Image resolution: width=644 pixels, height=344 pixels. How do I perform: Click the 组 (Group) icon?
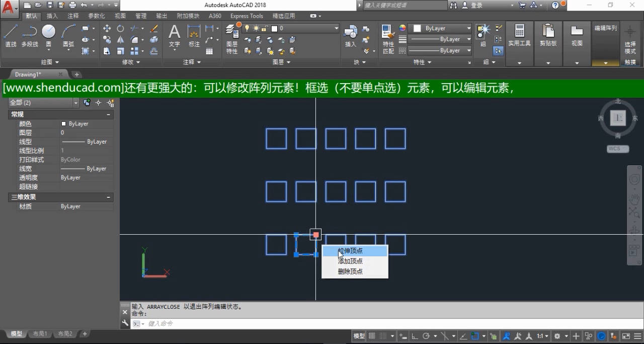pyautogui.click(x=483, y=35)
